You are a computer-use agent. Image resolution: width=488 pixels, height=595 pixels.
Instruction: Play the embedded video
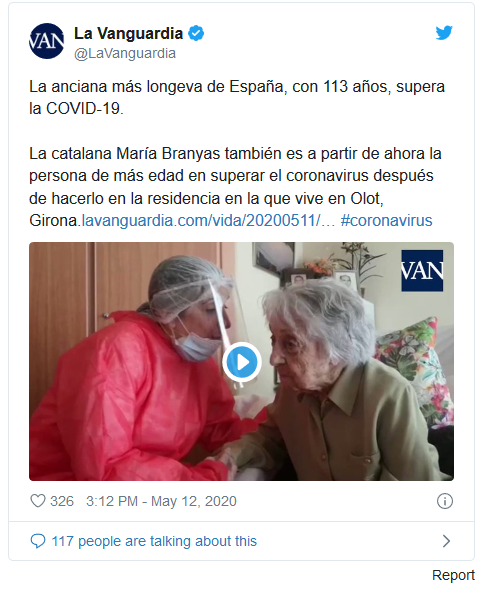242,362
